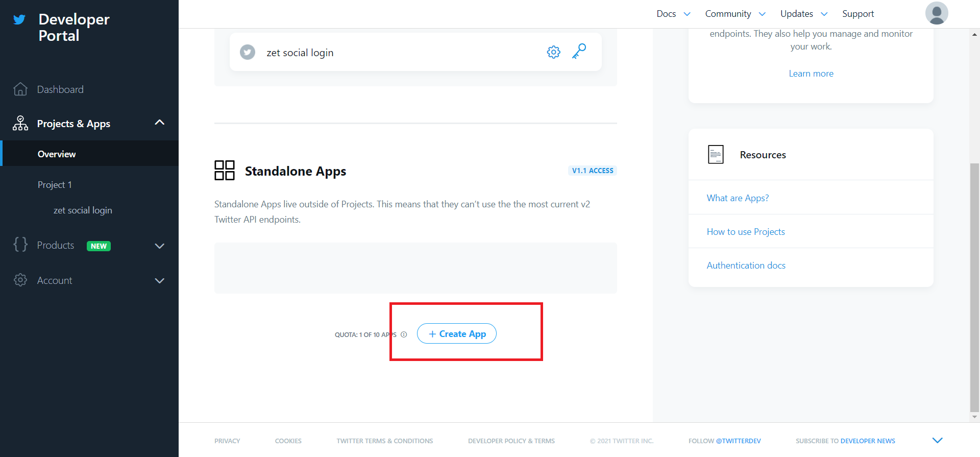The height and width of the screenshot is (457, 980).
Task: Expand the Products menu
Action: click(x=159, y=246)
